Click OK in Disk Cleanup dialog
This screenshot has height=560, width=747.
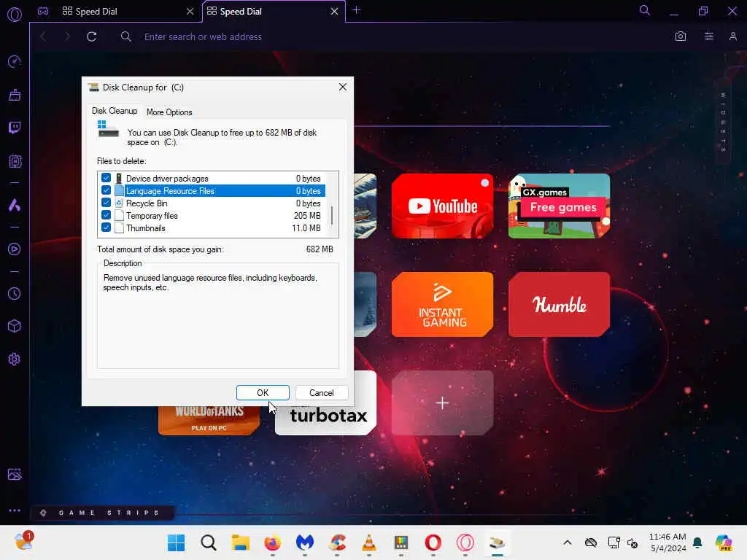[263, 393]
